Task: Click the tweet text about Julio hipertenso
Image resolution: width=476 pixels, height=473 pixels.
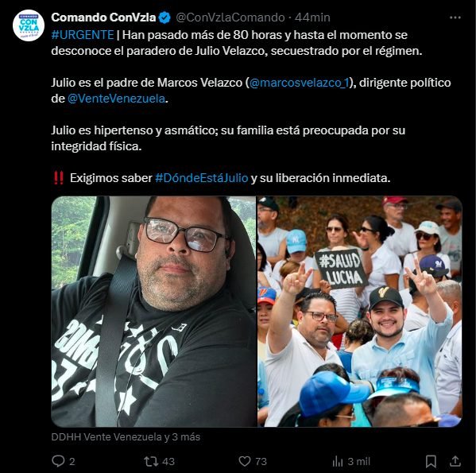Action: [228, 138]
